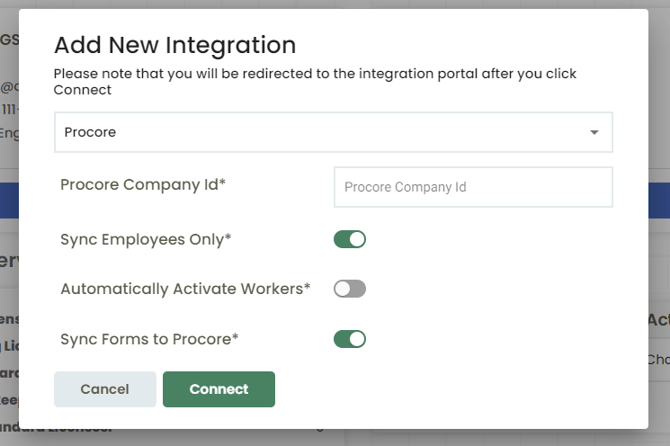Click the redirect notice text below the title
This screenshot has height=446, width=670.
314,81
